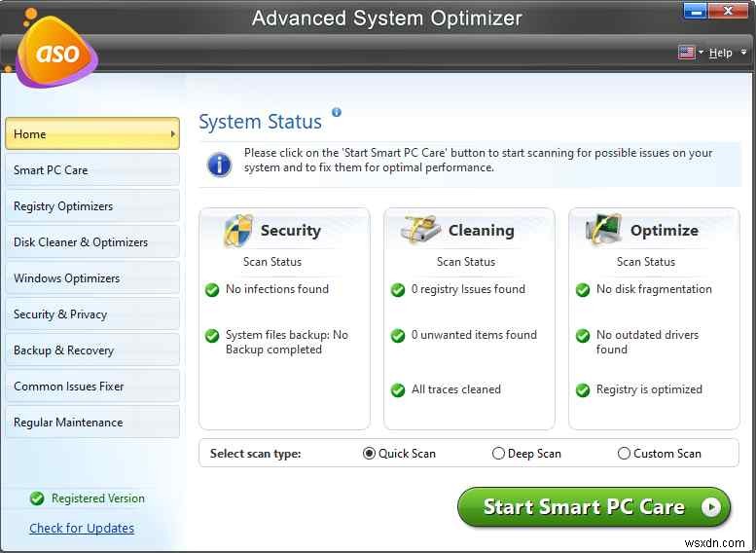The height and width of the screenshot is (553, 756).
Task: Click the 'System Status' heading
Action: [260, 122]
